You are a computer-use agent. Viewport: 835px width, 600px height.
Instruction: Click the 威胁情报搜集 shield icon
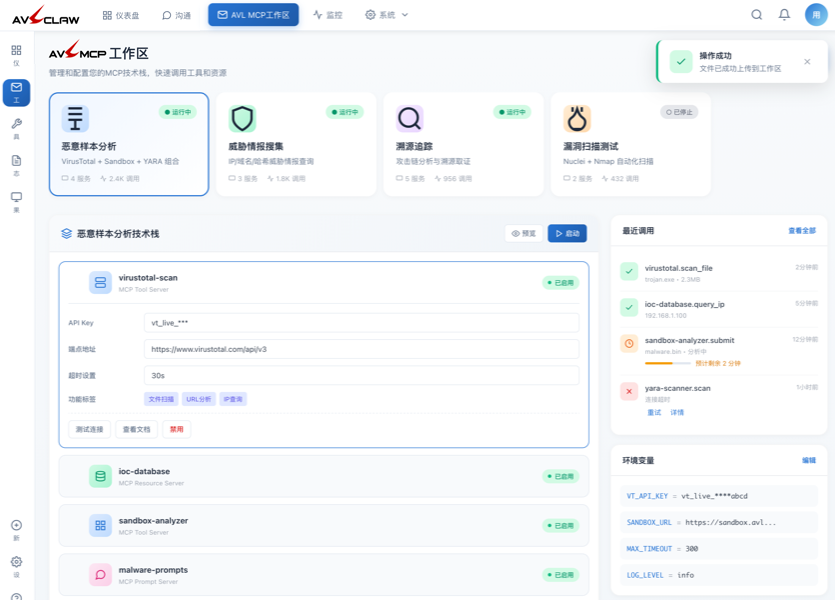pyautogui.click(x=241, y=118)
